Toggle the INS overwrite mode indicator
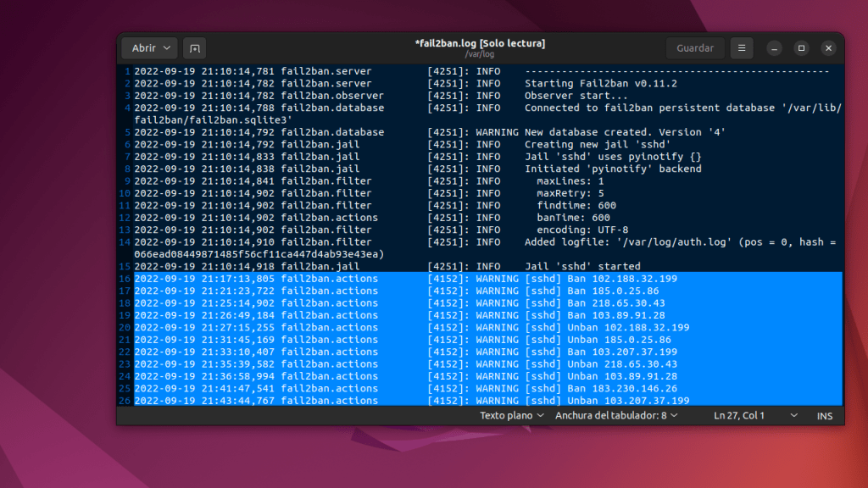This screenshot has width=868, height=488. pos(824,415)
